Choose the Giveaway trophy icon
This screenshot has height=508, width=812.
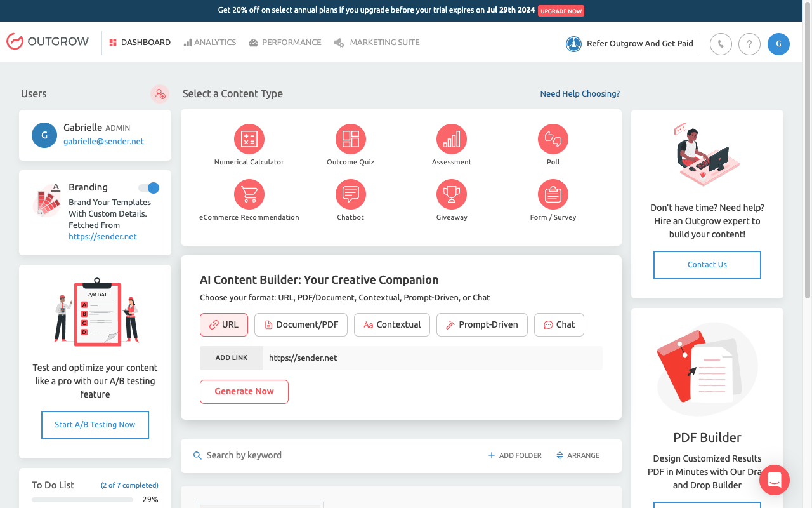pos(452,194)
